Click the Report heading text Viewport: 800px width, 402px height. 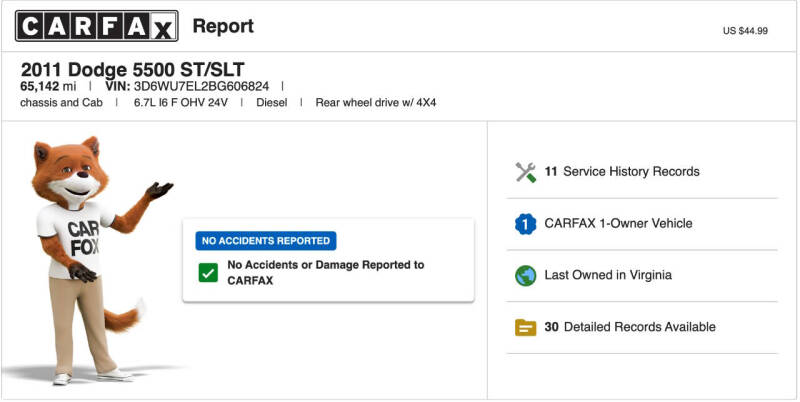point(223,26)
